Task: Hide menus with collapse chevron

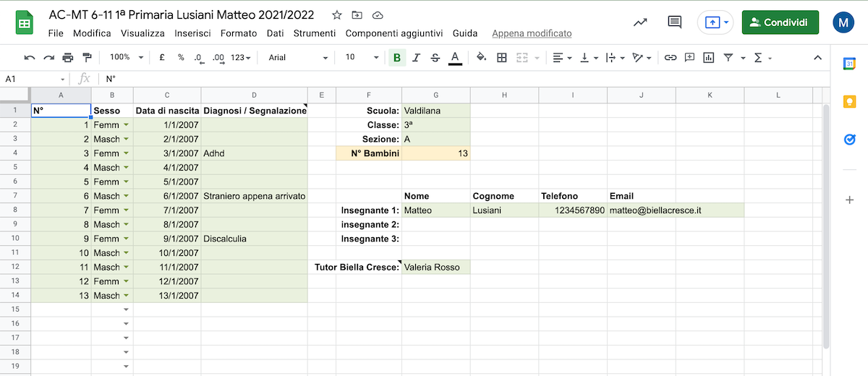Action: click(x=817, y=57)
